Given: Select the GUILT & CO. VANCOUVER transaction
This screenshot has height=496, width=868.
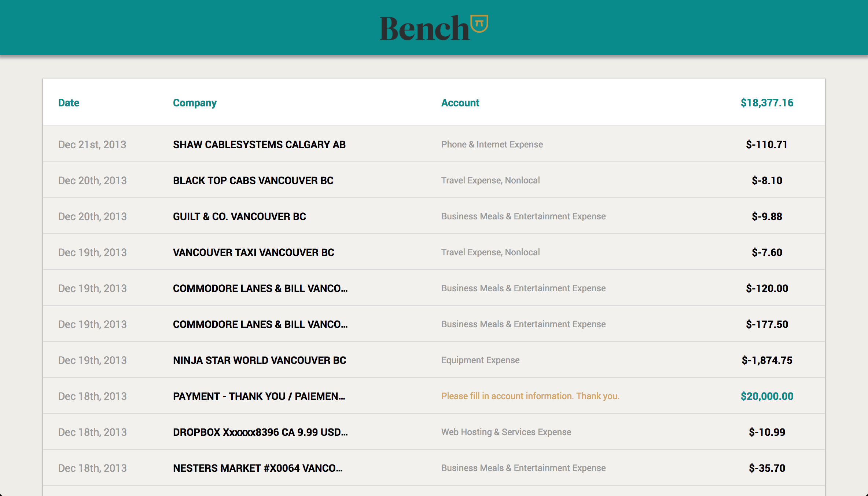Looking at the screenshot, I should click(x=239, y=216).
